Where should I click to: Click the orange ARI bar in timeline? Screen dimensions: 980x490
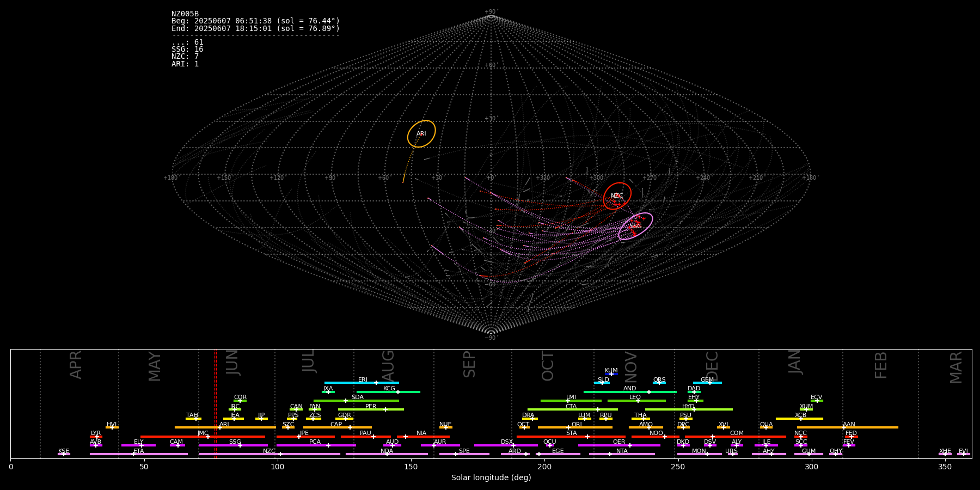coord(225,427)
